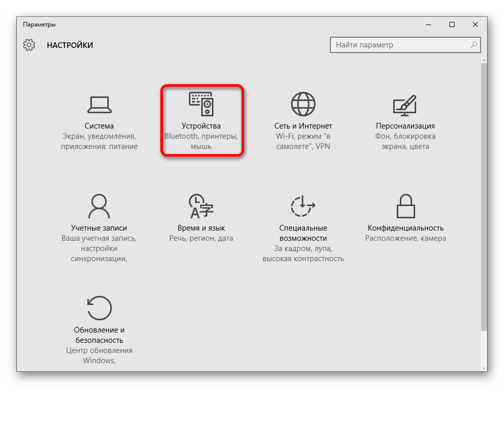Click the settings gear icon beside НАСТРОЙКИ
This screenshot has width=504, height=429.
[x=29, y=45]
